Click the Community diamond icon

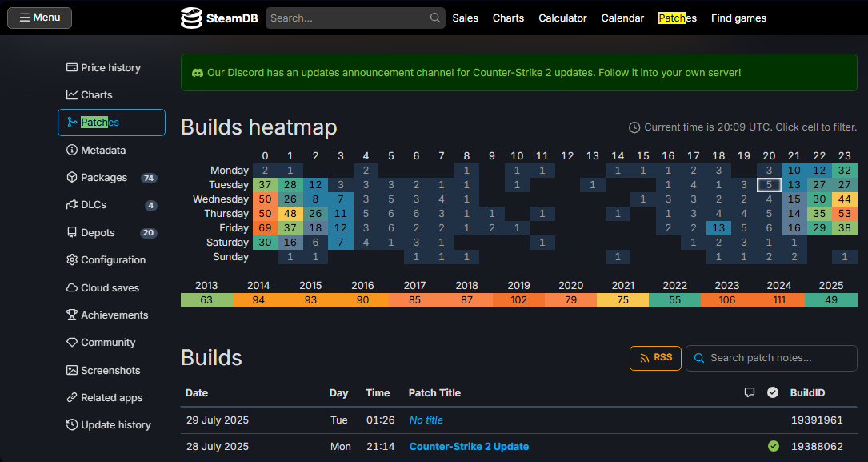coord(72,343)
